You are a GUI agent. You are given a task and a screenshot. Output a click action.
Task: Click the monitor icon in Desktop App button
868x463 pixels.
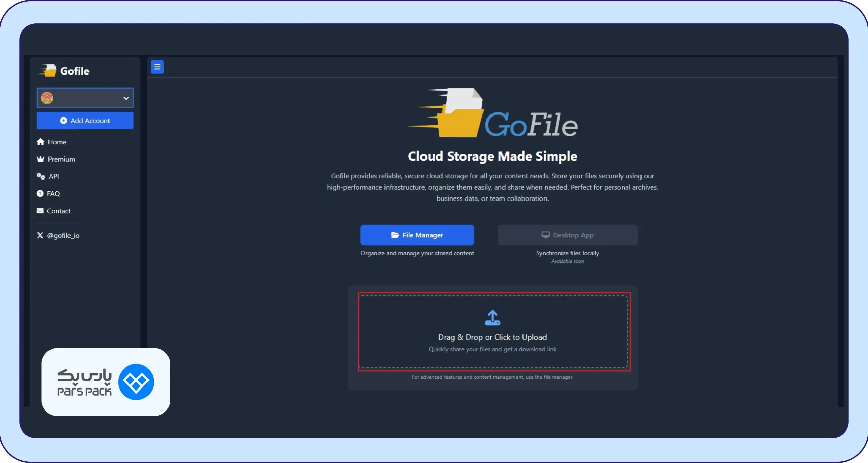(545, 235)
